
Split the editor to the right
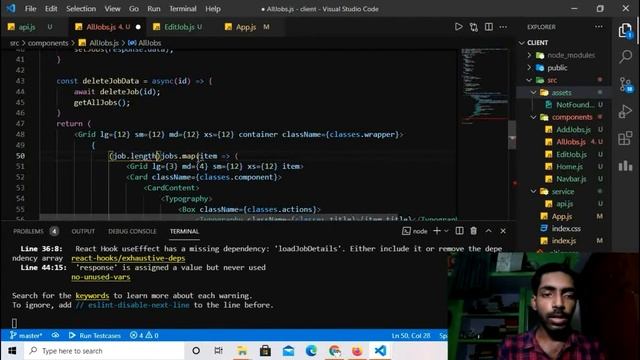coord(489,27)
